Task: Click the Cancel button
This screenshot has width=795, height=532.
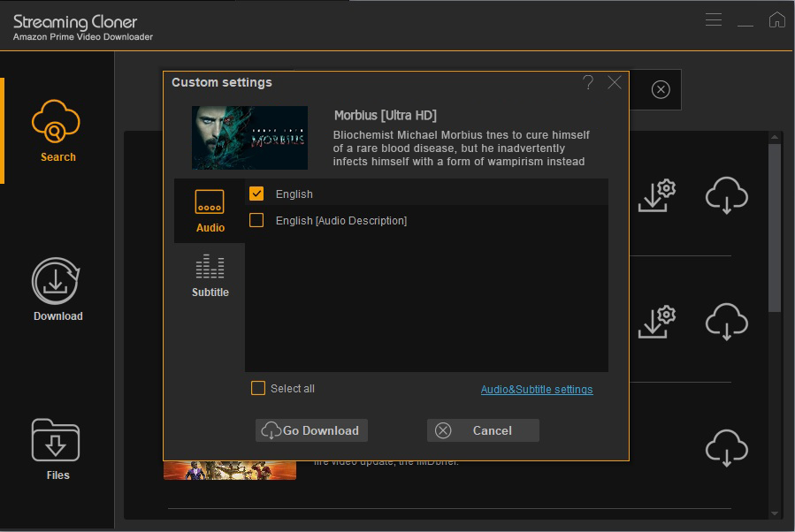Action: tap(483, 430)
